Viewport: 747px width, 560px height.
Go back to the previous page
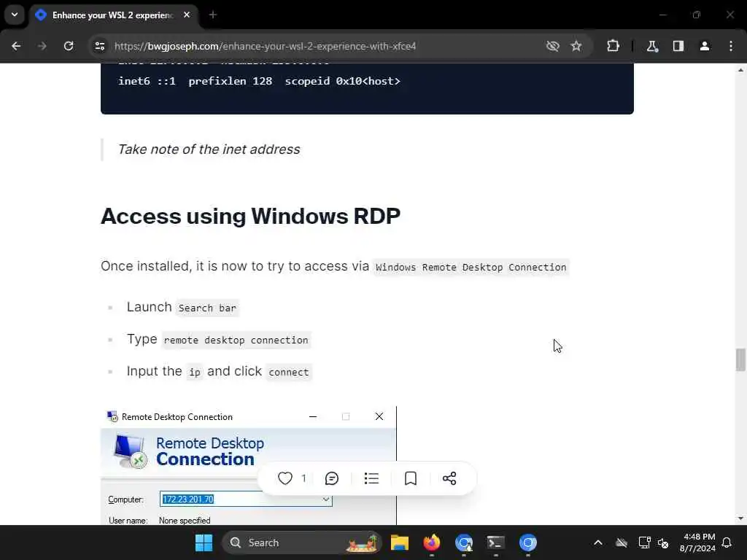click(16, 46)
